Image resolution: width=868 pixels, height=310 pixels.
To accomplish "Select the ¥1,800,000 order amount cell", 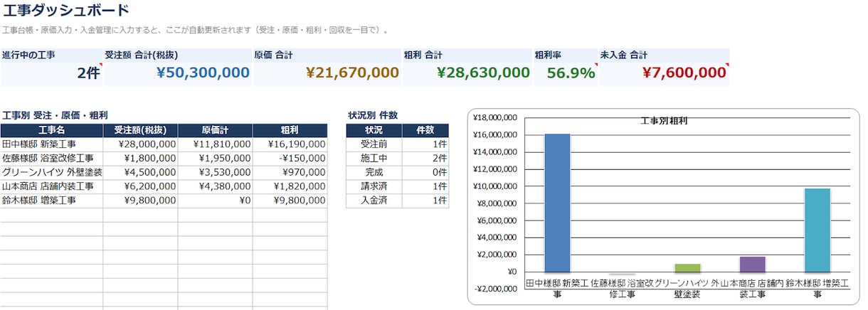I will pyautogui.click(x=141, y=158).
